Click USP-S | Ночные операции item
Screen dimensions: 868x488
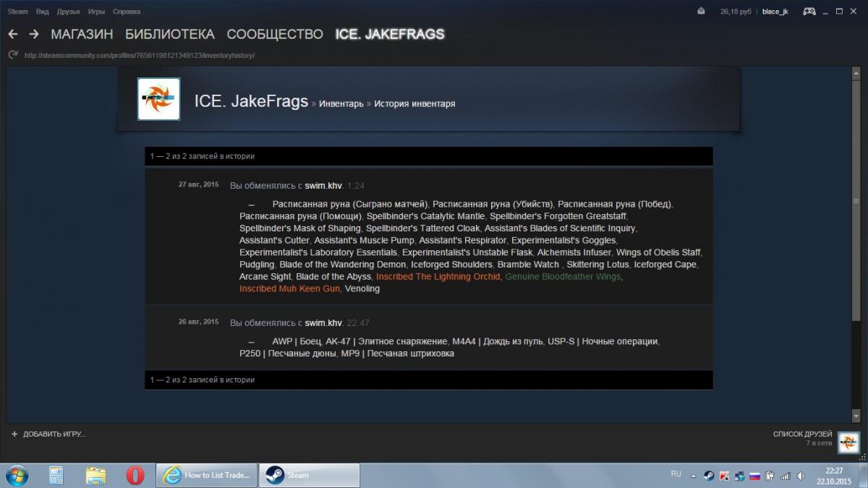coord(603,341)
